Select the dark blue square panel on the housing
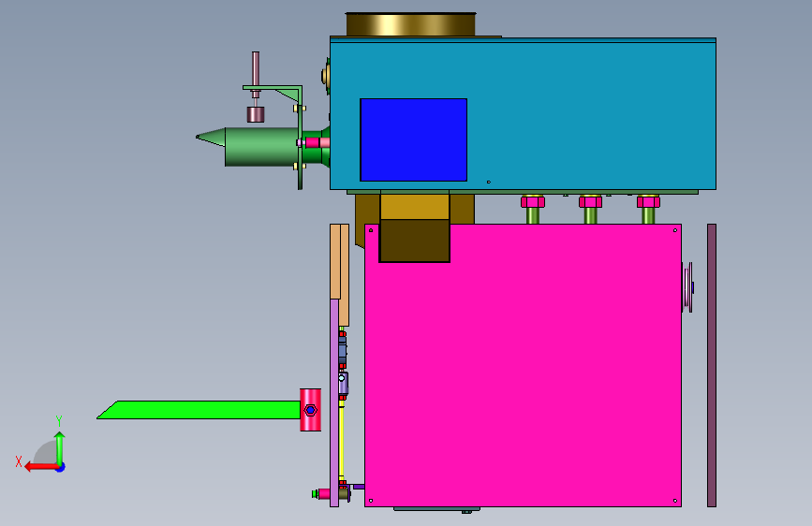Image resolution: width=812 pixels, height=526 pixels. coord(413,139)
